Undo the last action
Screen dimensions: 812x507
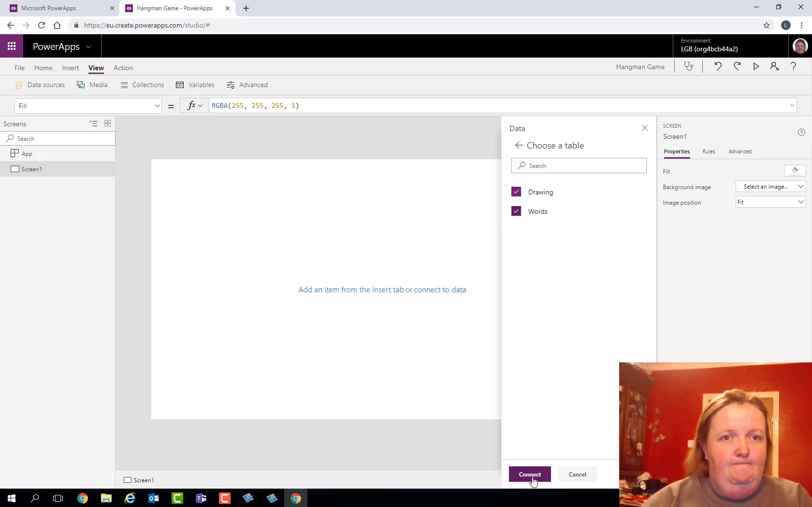[x=718, y=67]
